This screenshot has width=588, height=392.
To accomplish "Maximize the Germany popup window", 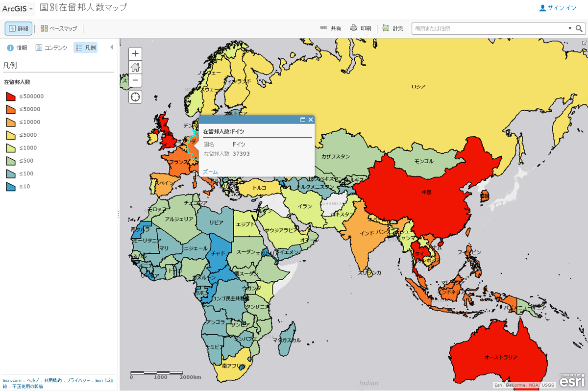I will coord(303,120).
